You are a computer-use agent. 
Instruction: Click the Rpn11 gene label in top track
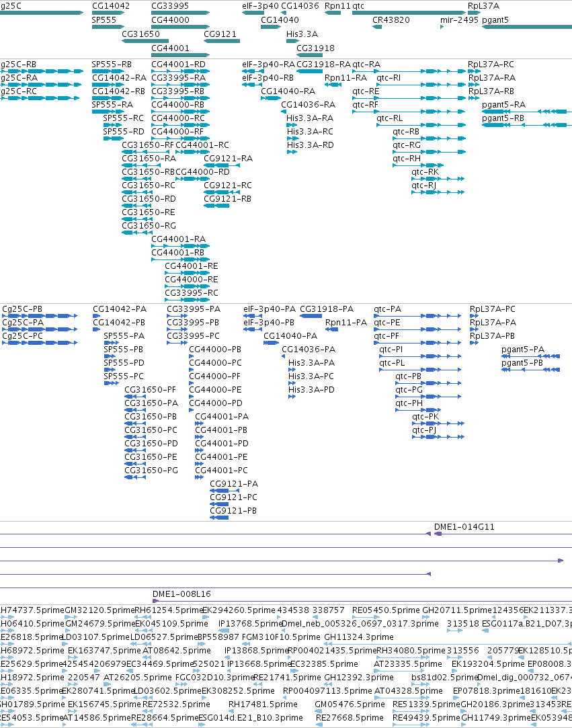(337, 6)
